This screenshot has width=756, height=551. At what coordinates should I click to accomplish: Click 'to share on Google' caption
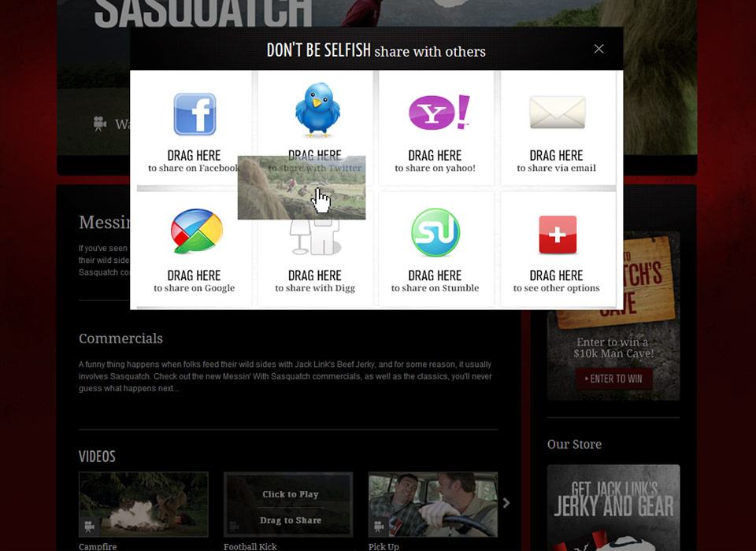pos(195,288)
